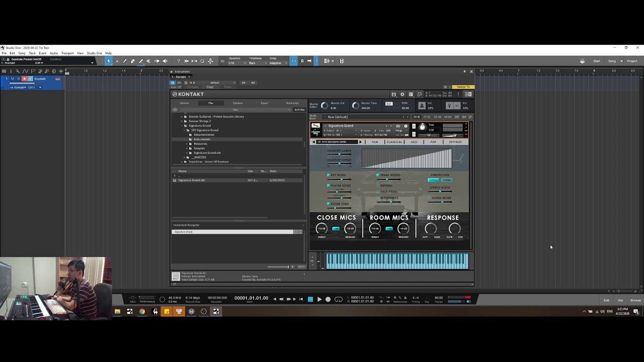Select the Range tool
This screenshot has height=362, width=644.
(x=117, y=61)
